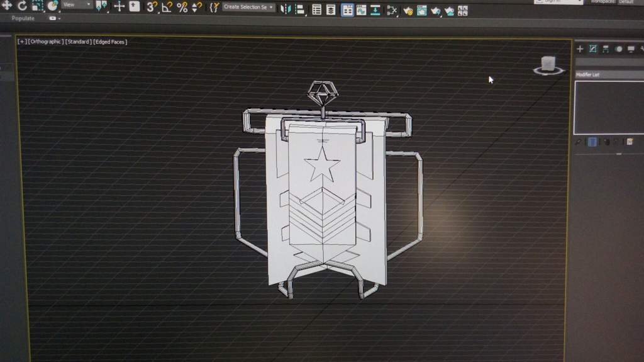This screenshot has width=644, height=362.
Task: Toggle 3D Snaps
Action: click(x=152, y=6)
